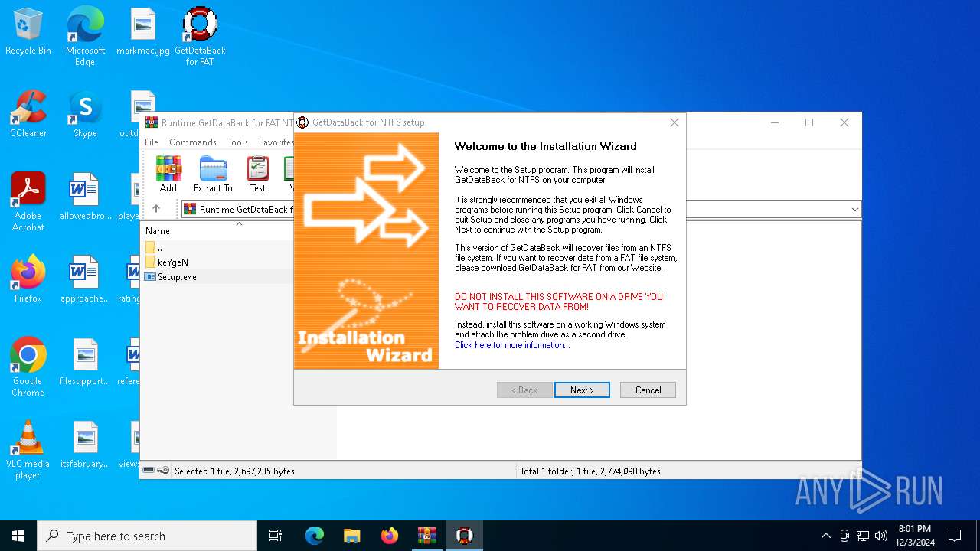
Task: Open 'Click here for more information' link
Action: coord(512,345)
